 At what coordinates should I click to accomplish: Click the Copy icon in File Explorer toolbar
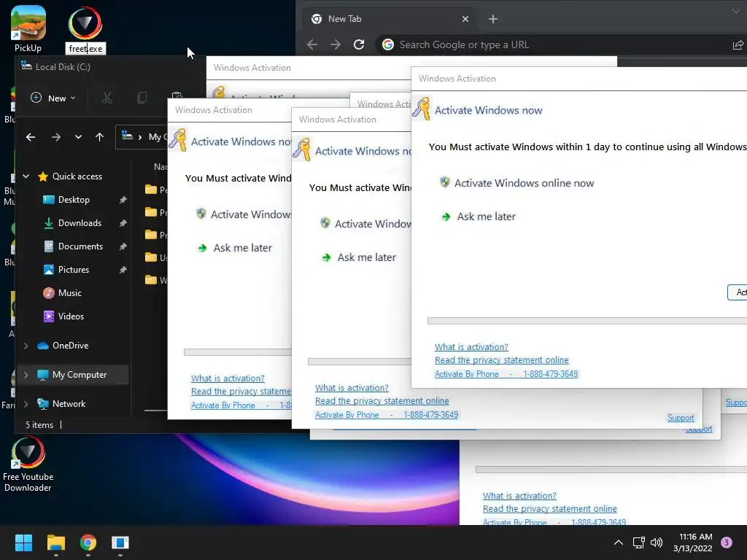click(x=142, y=98)
